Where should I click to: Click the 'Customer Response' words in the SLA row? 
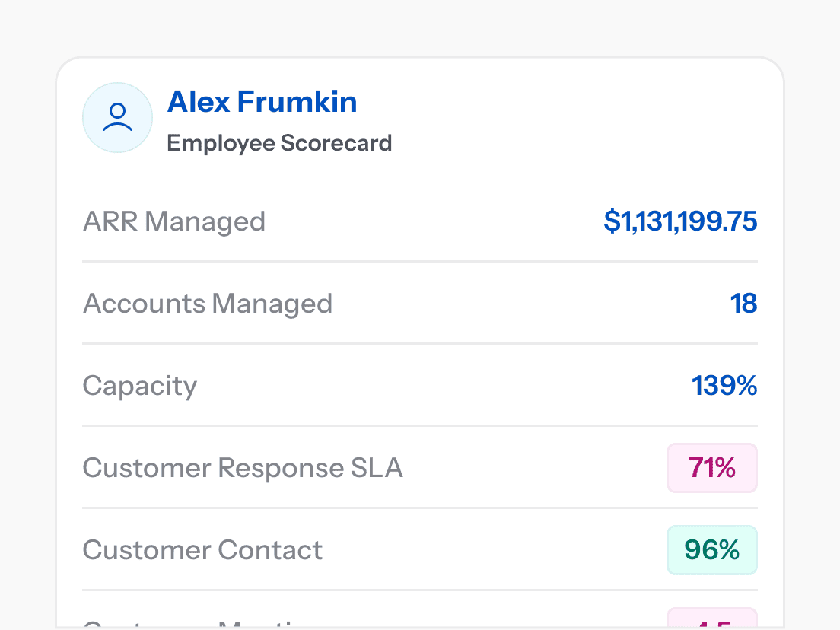coord(212,468)
